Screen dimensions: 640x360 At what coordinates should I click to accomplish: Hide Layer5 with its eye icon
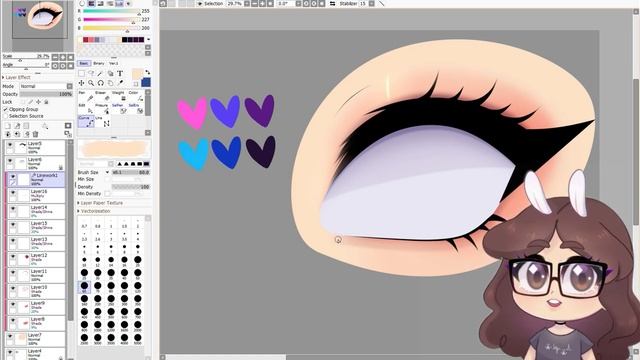[x=10, y=145]
